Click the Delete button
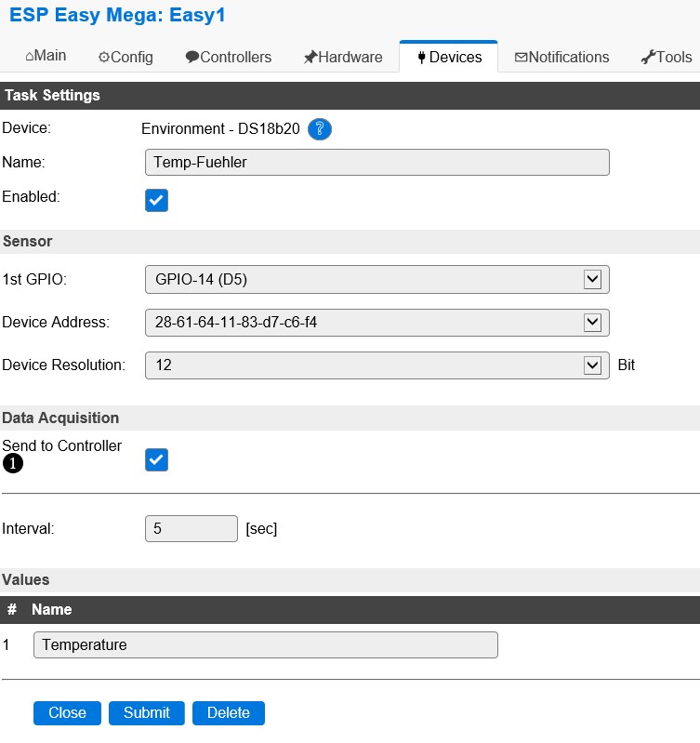700x743 pixels. [229, 713]
